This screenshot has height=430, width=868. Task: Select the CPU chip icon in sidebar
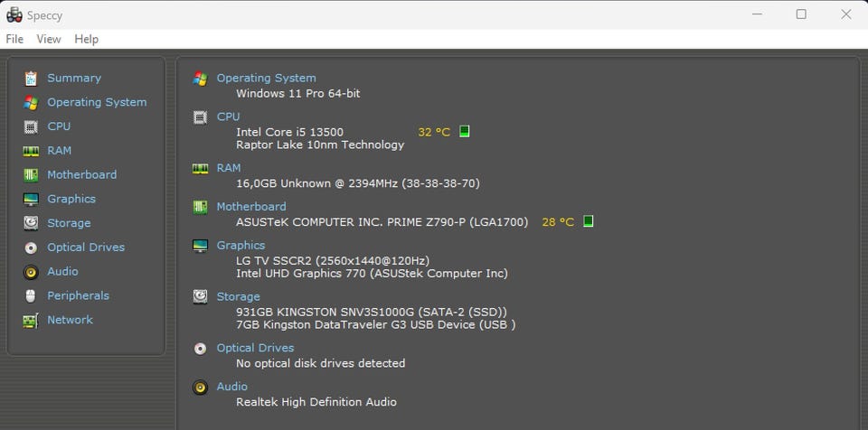coord(31,126)
